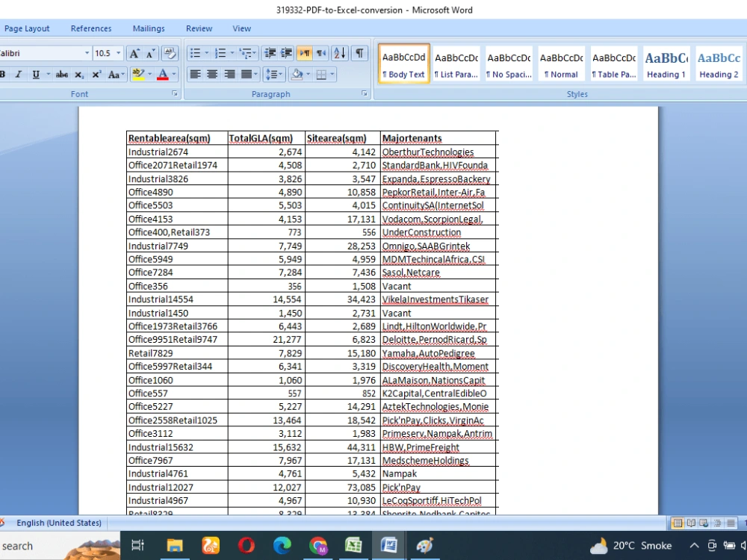The image size is (747, 560).
Task: Apply the Normal style
Action: point(561,64)
